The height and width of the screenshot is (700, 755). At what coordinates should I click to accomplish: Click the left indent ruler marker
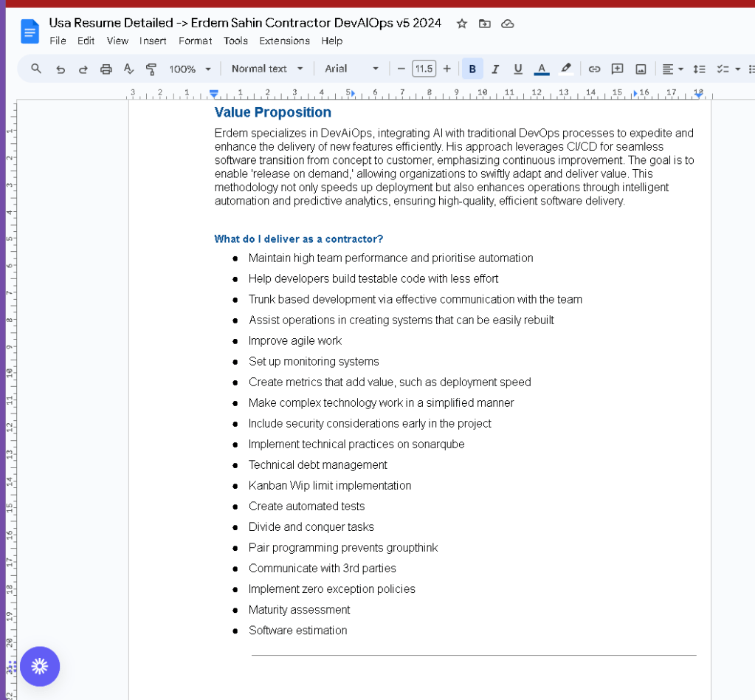[214, 94]
